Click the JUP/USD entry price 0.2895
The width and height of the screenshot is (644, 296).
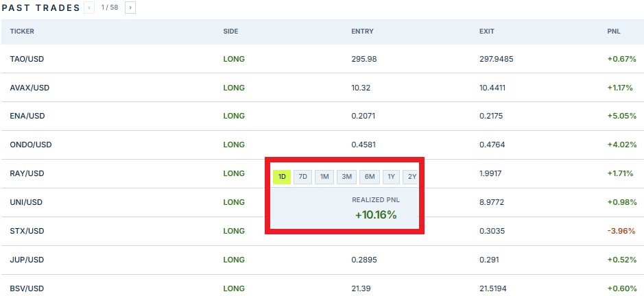pyautogui.click(x=364, y=260)
